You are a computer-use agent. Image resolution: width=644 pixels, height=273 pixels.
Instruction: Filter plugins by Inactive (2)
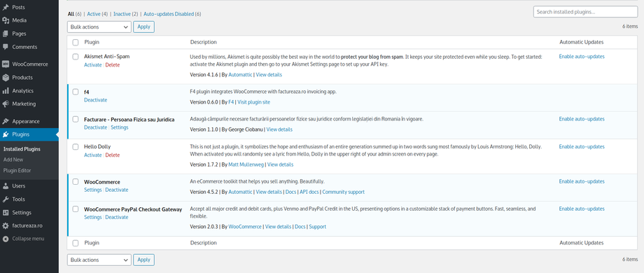(x=126, y=14)
